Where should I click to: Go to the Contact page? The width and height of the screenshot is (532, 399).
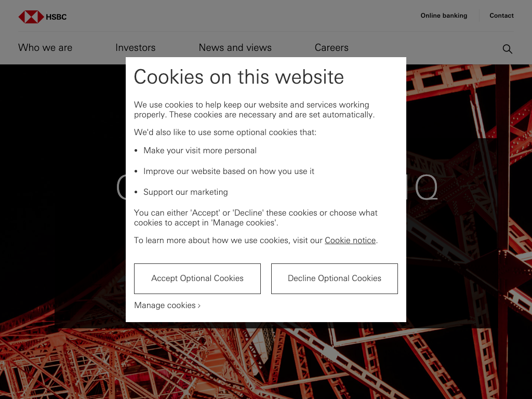point(501,16)
